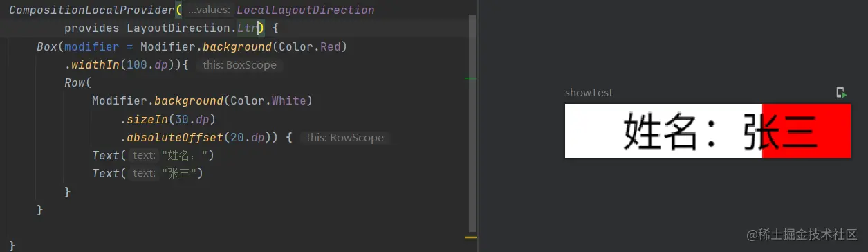
Task: Click the yellow warning marker in the scrollbar stripe
Action: [x=470, y=238]
